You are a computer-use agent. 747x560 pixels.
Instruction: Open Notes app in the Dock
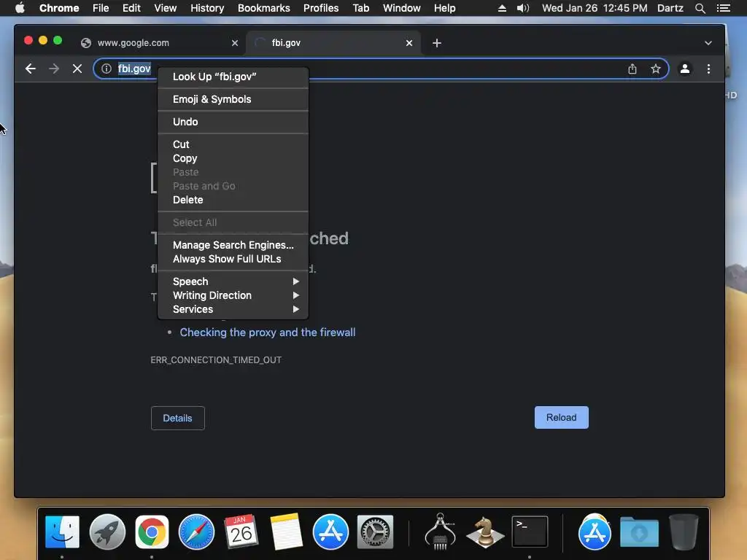pyautogui.click(x=286, y=532)
